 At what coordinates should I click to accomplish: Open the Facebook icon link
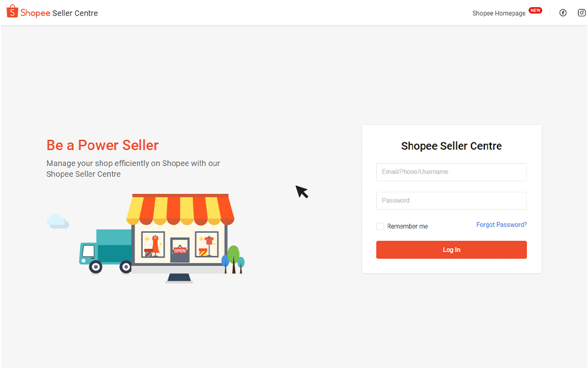563,13
